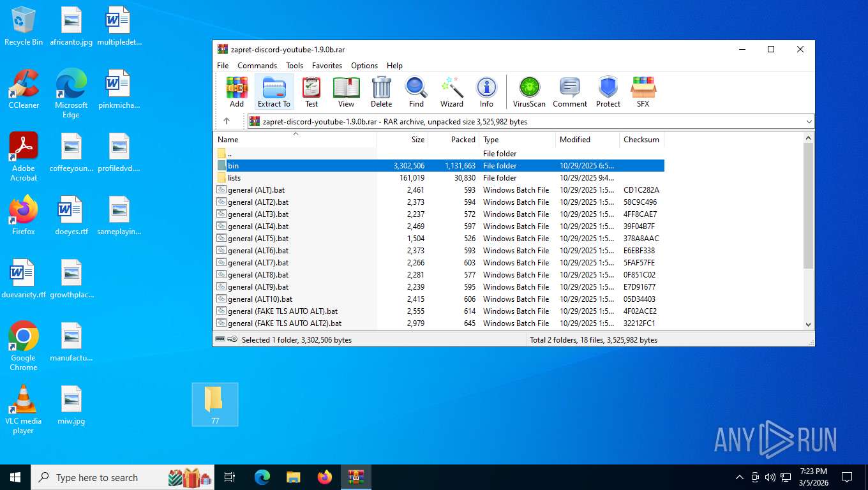Sort by the Packed column header
The width and height of the screenshot is (868, 490).
click(453, 140)
